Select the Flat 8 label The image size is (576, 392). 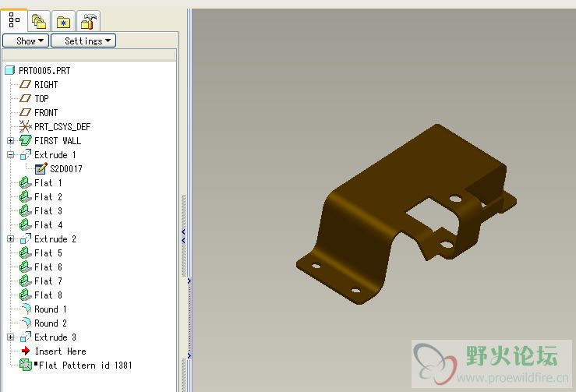click(x=48, y=295)
